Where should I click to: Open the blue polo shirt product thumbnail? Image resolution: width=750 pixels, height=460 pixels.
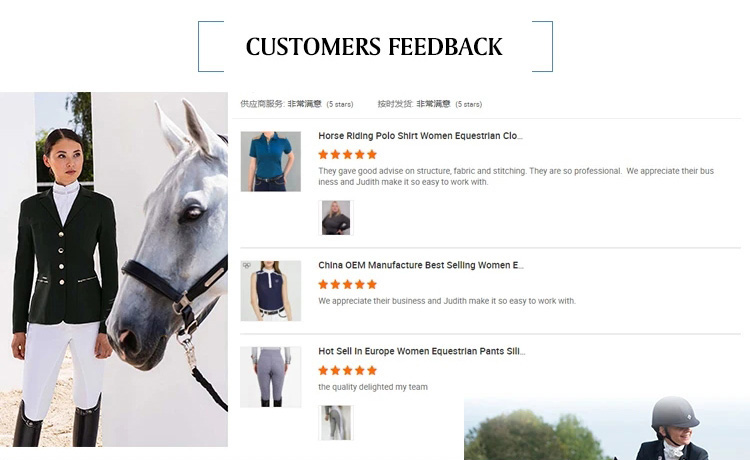pos(271,162)
